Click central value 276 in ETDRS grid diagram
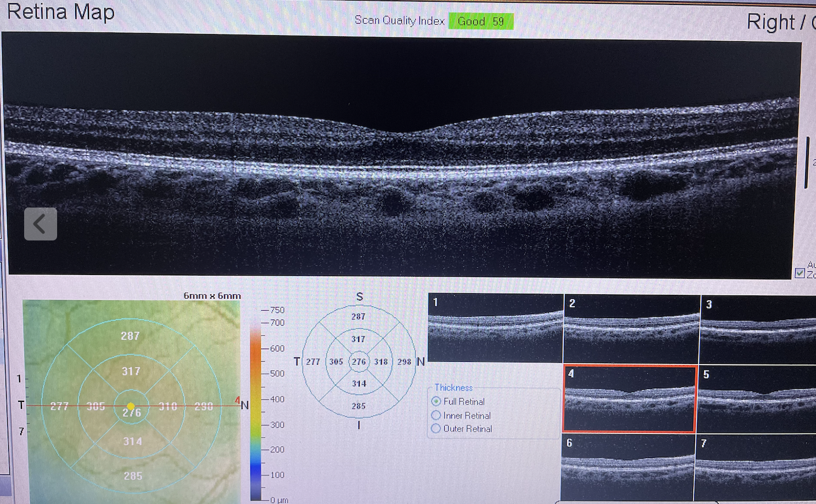This screenshot has width=816, height=504. coord(359,361)
